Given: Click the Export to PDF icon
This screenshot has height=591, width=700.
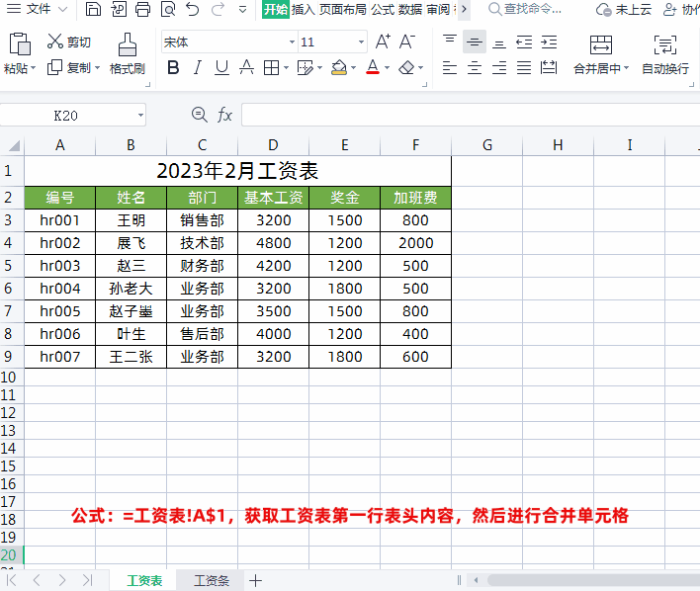Looking at the screenshot, I should pyautogui.click(x=119, y=9).
